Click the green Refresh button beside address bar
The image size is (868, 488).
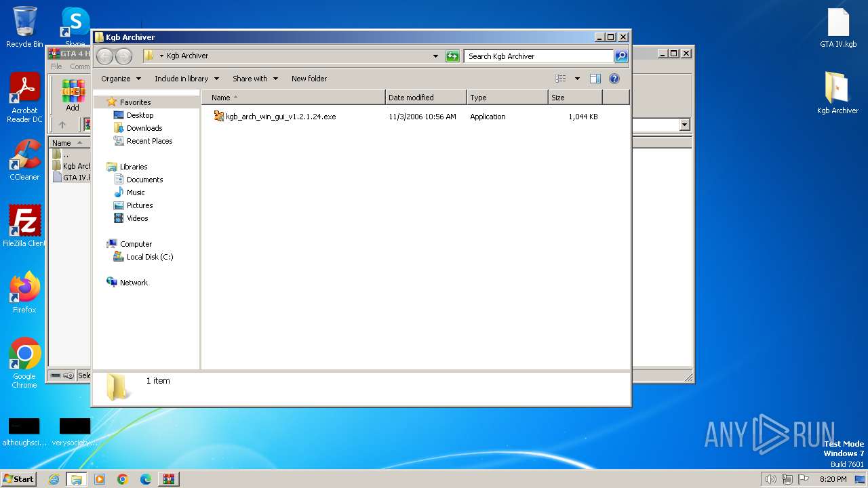pos(452,56)
